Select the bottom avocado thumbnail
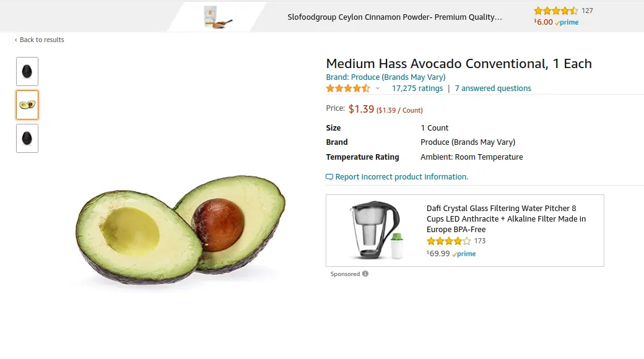The width and height of the screenshot is (644, 359). (27, 138)
